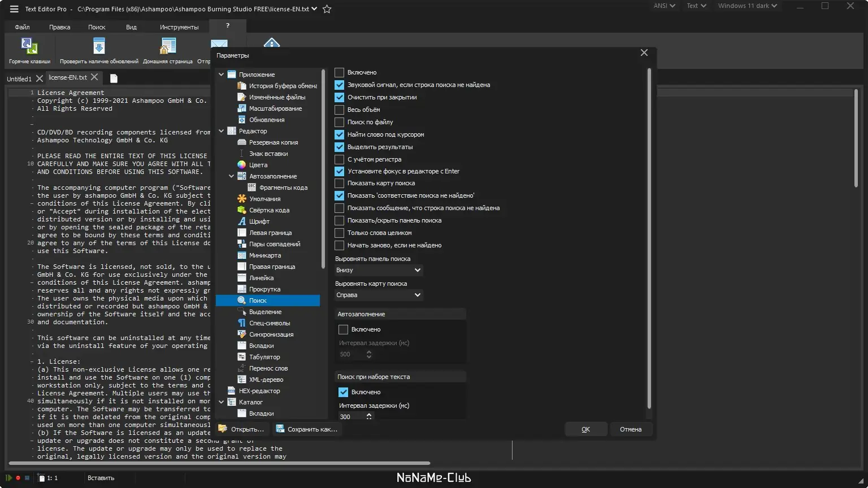Click the HEX-редактор icon in settings tree
This screenshot has height=488, width=868.
tap(232, 391)
